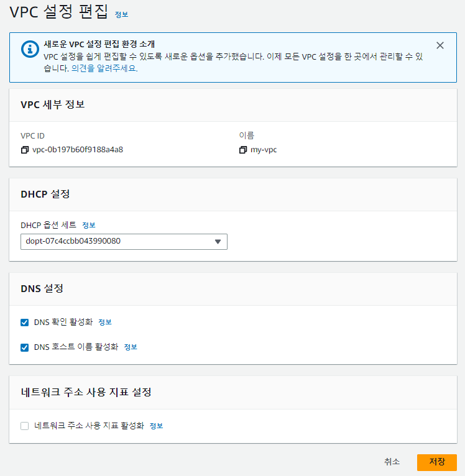Click the DNS 확인 활성화 label text
Screen dimensions: 465x476
tap(63, 322)
